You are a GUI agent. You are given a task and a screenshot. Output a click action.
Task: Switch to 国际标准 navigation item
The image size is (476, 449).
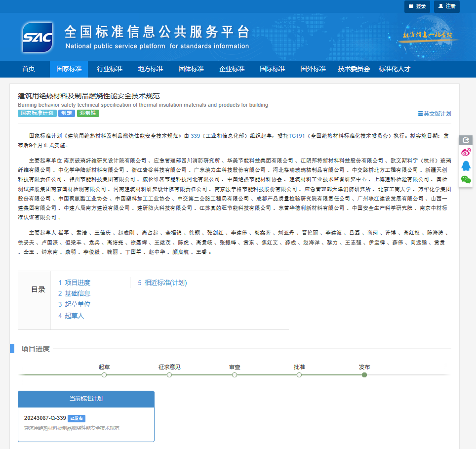click(273, 69)
